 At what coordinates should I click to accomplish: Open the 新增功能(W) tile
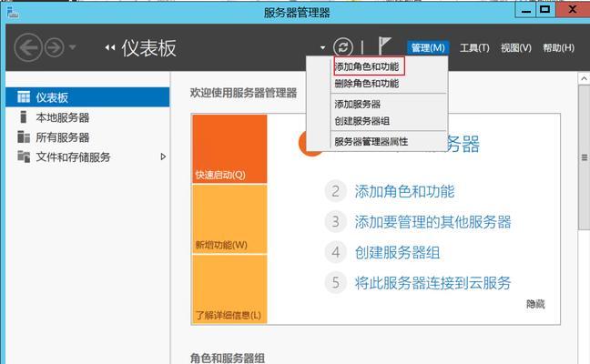pyautogui.click(x=229, y=219)
